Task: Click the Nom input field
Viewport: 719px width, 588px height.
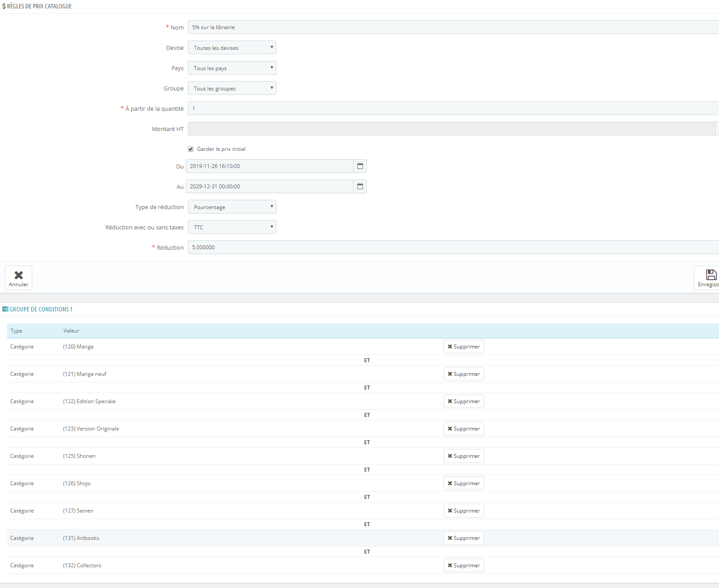Action: pos(453,27)
